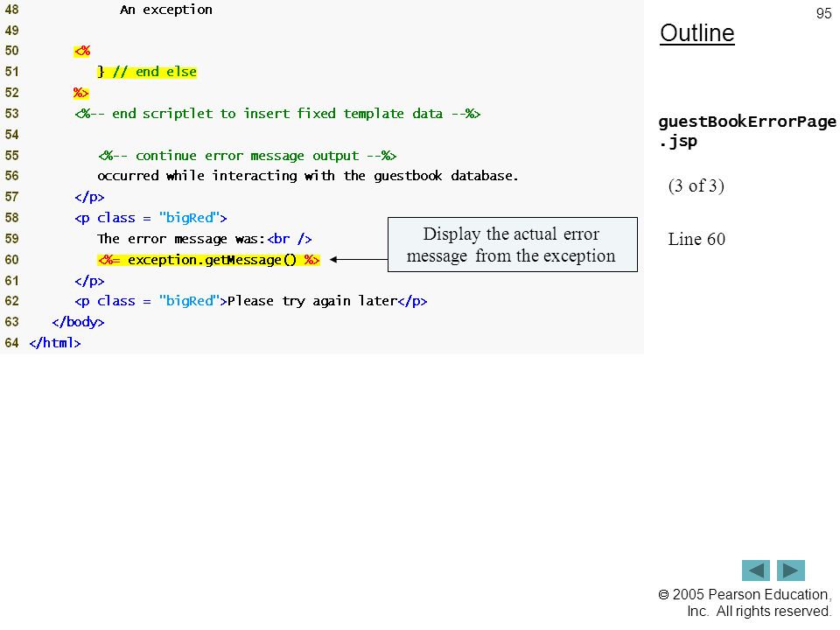
Task: Go to the previous slide arrow
Action: click(x=755, y=570)
